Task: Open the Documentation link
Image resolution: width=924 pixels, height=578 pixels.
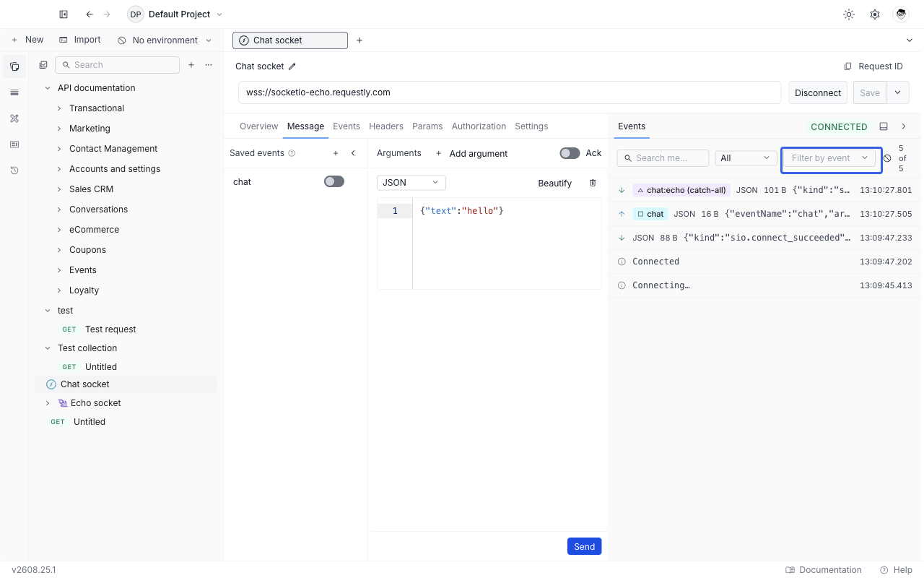Action: point(824,570)
